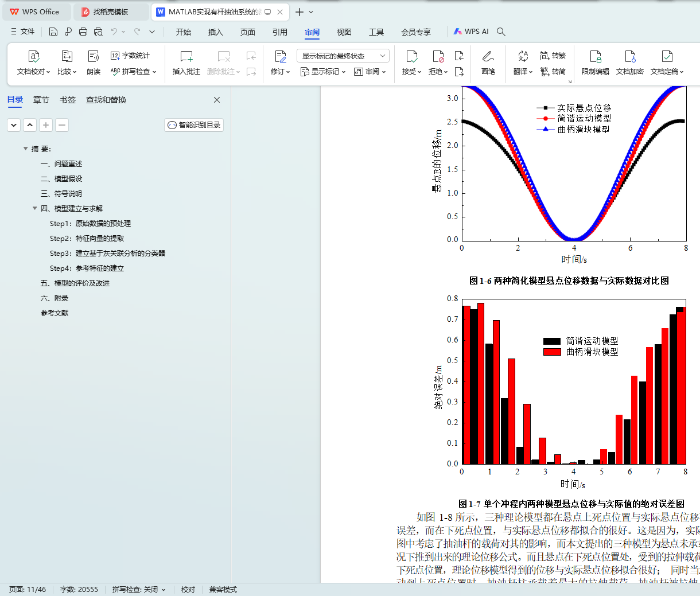This screenshot has width=700, height=596.
Task: Jump to 五、模型的评价及改进
Action: point(75,283)
